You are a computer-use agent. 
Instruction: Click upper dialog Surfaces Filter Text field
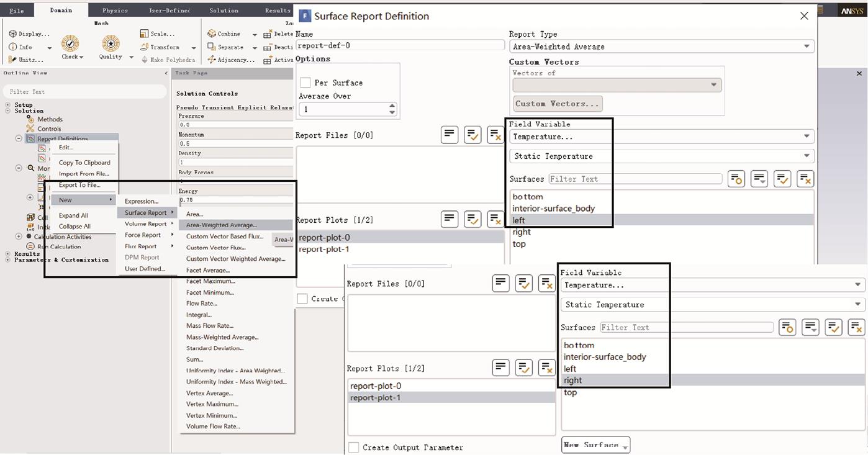coord(635,179)
